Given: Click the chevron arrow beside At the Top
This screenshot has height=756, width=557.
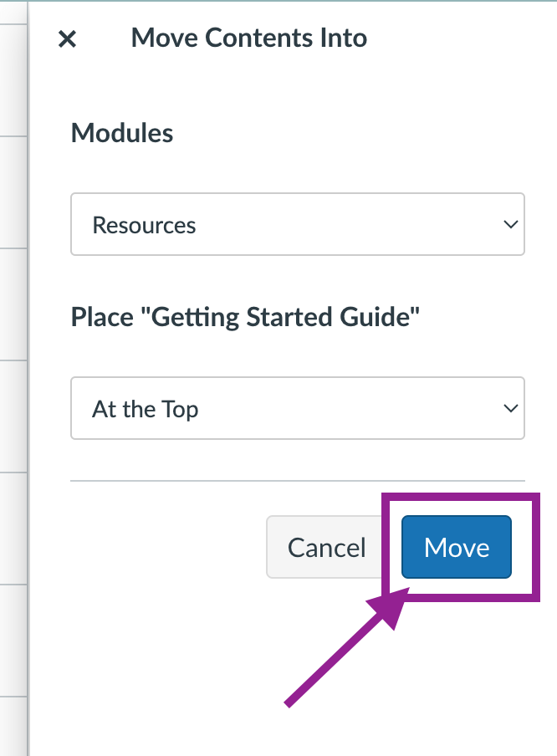Looking at the screenshot, I should [x=510, y=408].
